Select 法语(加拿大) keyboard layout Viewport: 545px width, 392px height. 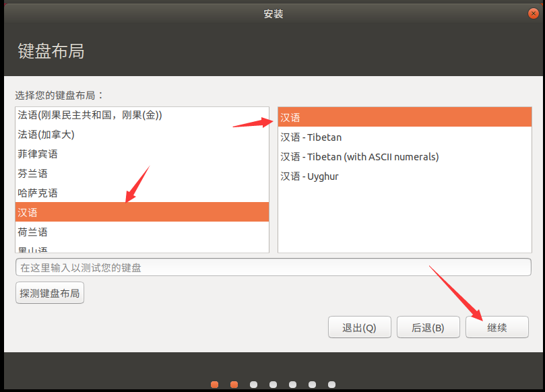[x=142, y=135]
